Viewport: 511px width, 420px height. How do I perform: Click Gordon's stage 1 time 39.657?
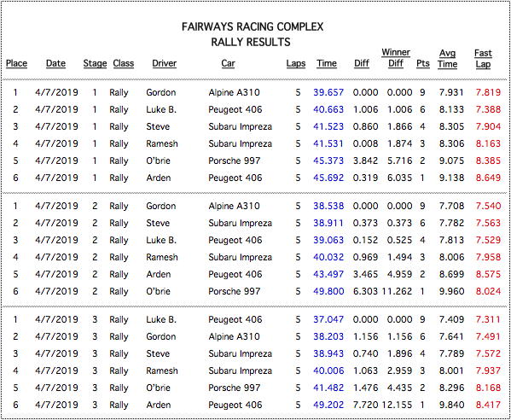pyautogui.click(x=328, y=92)
